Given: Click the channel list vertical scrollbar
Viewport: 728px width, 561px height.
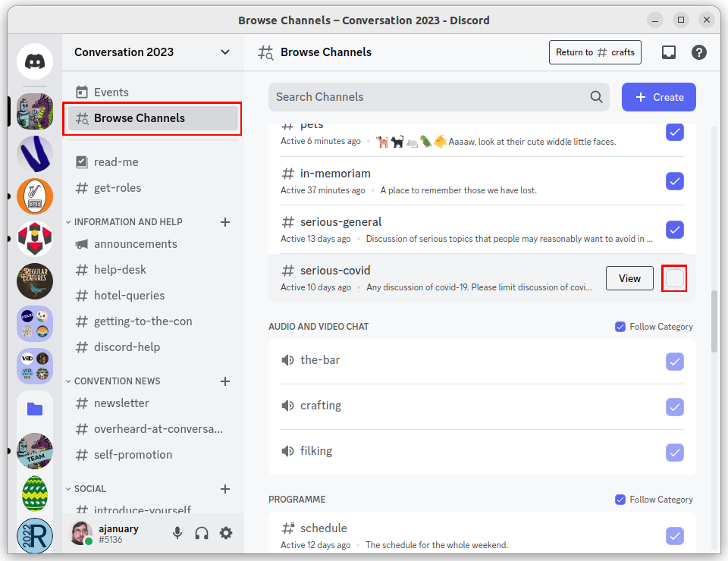Looking at the screenshot, I should click(x=714, y=321).
